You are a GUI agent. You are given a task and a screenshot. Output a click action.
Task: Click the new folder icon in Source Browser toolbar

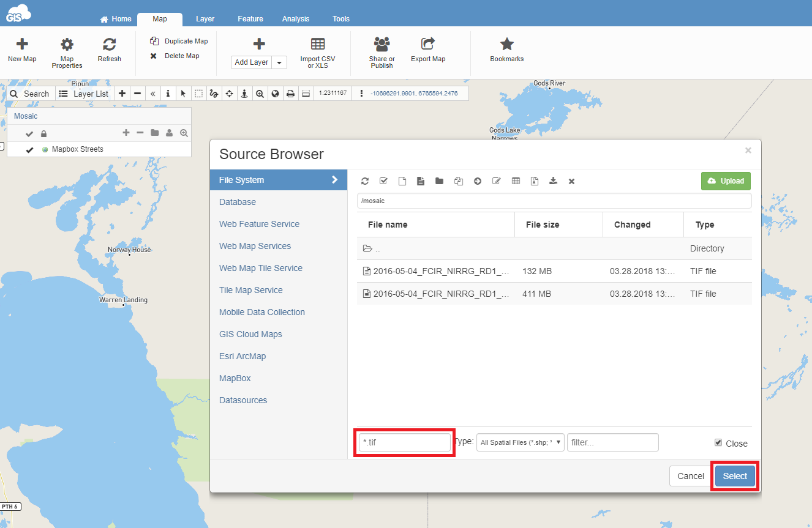point(439,181)
